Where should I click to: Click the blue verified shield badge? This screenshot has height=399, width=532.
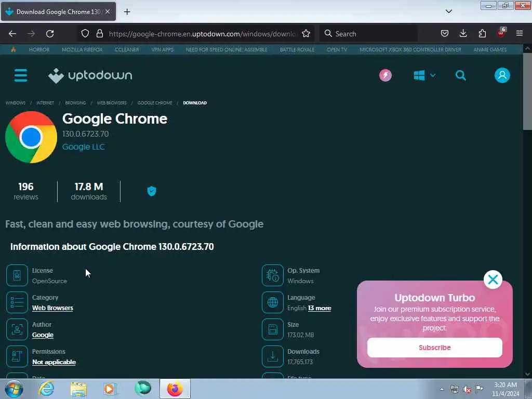pos(152,191)
